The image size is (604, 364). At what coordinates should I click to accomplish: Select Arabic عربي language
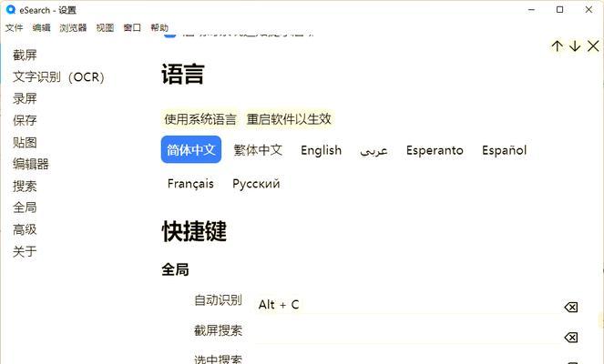(374, 149)
